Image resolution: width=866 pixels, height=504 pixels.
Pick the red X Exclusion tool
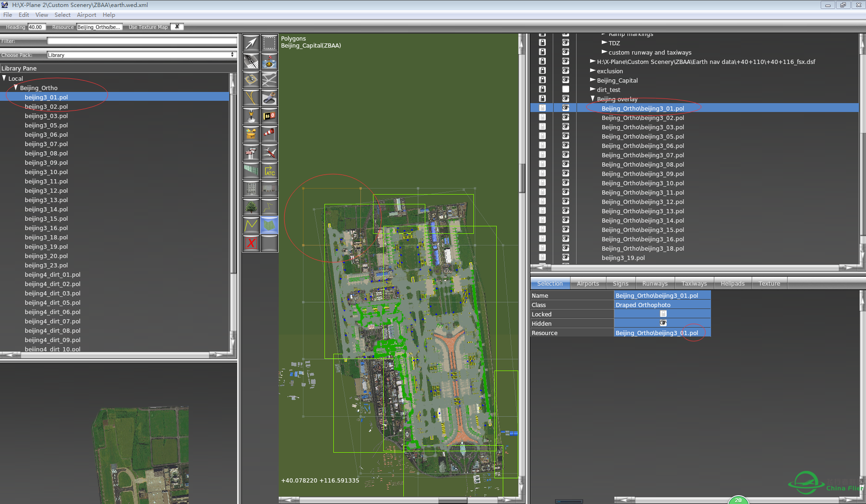click(251, 243)
